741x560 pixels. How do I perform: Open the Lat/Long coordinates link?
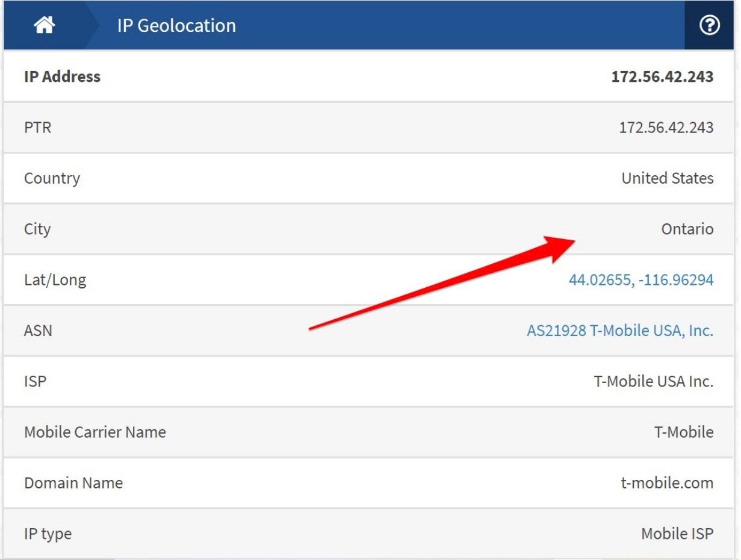(x=641, y=279)
